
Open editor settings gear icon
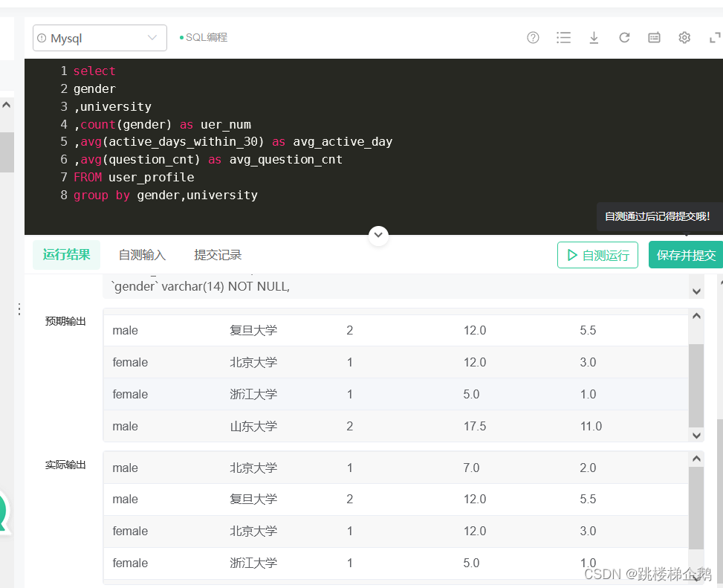(x=684, y=38)
